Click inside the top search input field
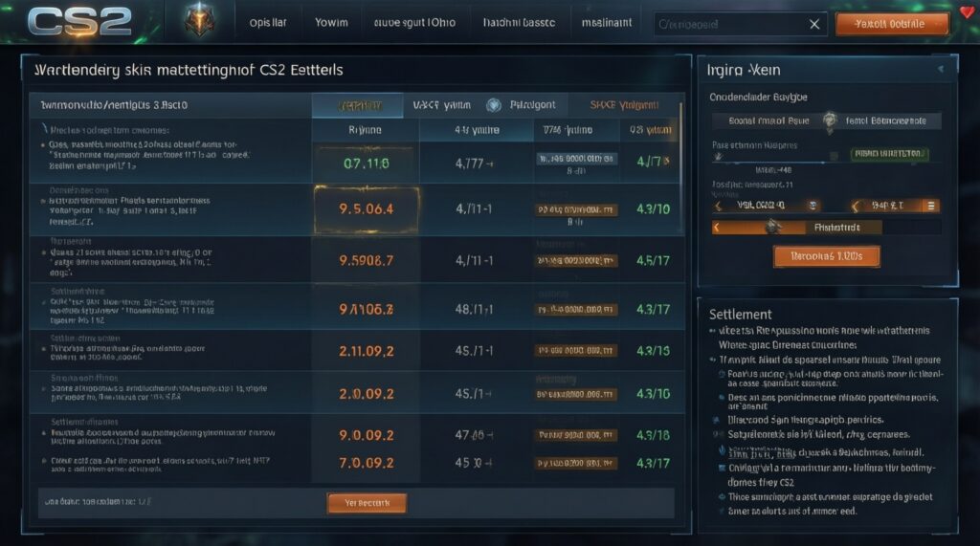The image size is (980, 546). [x=729, y=24]
